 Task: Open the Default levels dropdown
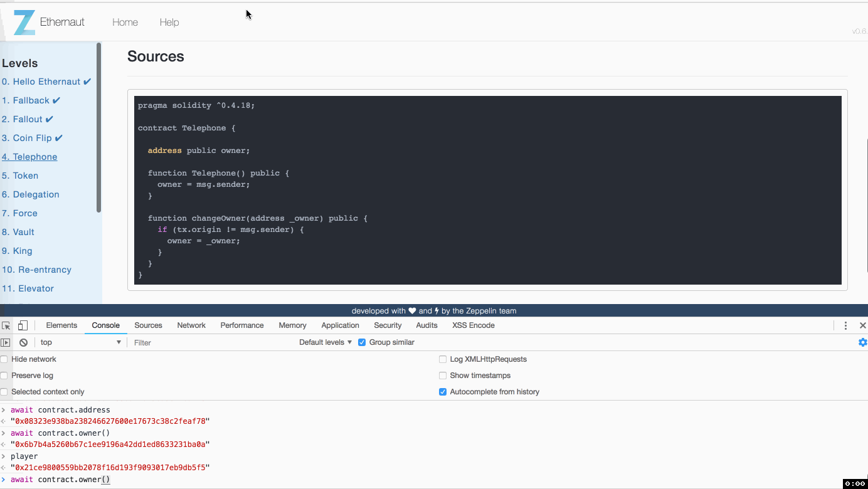click(325, 342)
